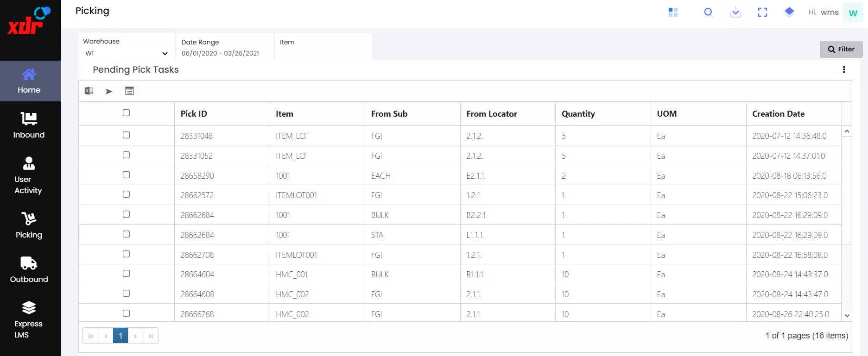Click the 1 of 1 pages summary text
Viewport: 868px width, 356px height.
click(807, 336)
